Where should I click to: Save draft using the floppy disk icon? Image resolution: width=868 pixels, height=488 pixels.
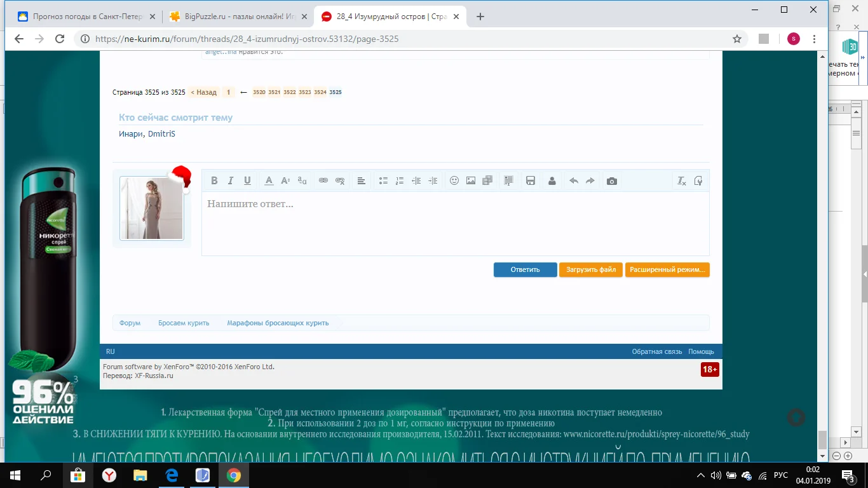click(531, 180)
